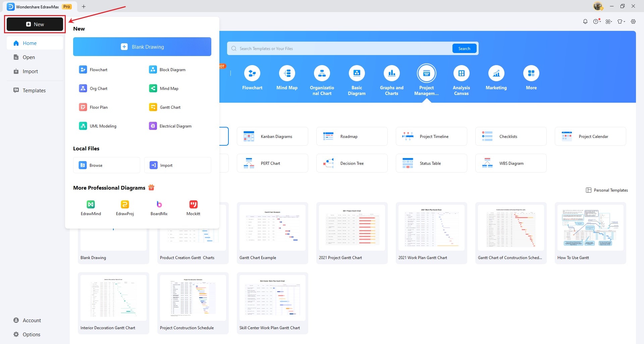The width and height of the screenshot is (644, 344).
Task: Open How To Use Gantt template
Action: [590, 233]
